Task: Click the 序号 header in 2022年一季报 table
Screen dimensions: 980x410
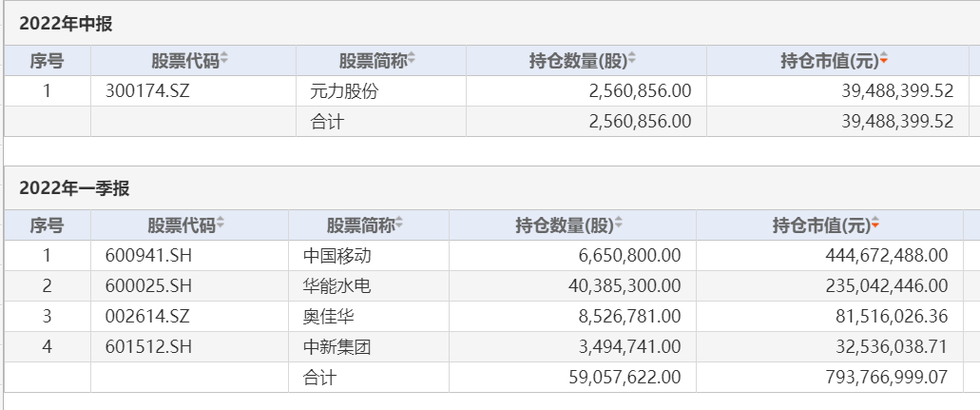Action: (47, 225)
